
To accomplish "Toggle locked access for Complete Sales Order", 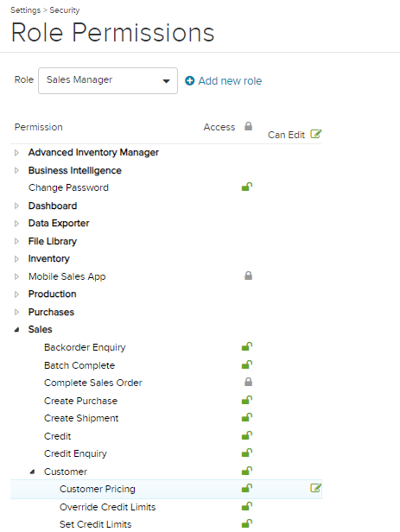I will pyautogui.click(x=248, y=382).
